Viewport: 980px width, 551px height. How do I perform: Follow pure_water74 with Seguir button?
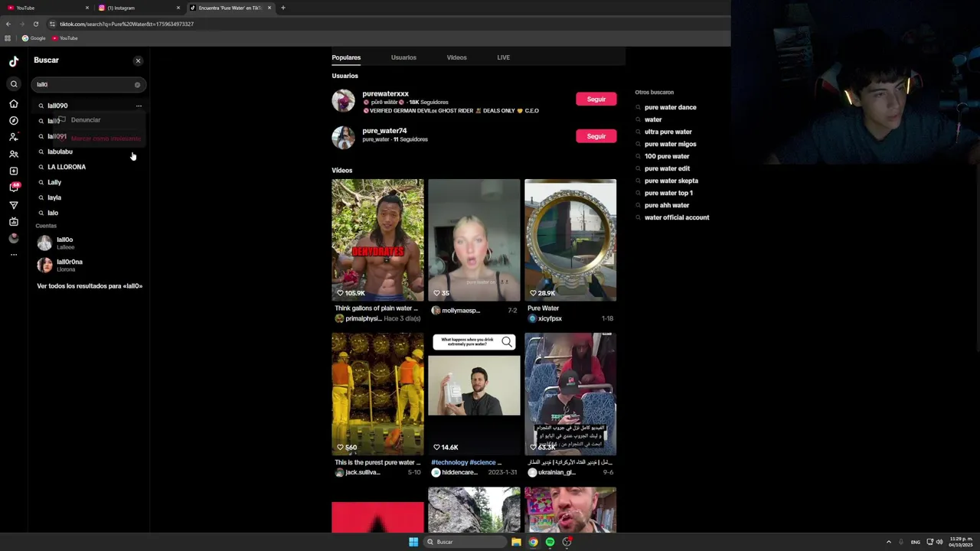tap(596, 136)
